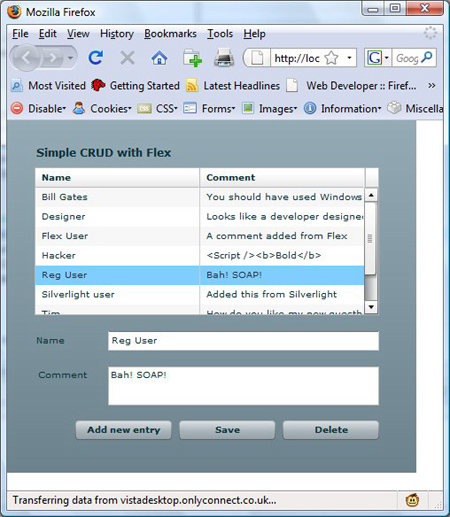The width and height of the screenshot is (450, 517).
Task: Click the 'Added this from Silverlight' cell
Action: [282, 294]
